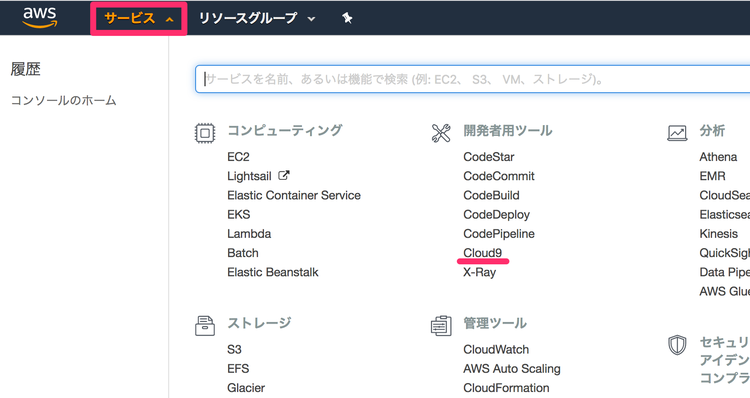Click the Management Tools clipboard icon
The width and height of the screenshot is (750, 398).
tap(441, 326)
